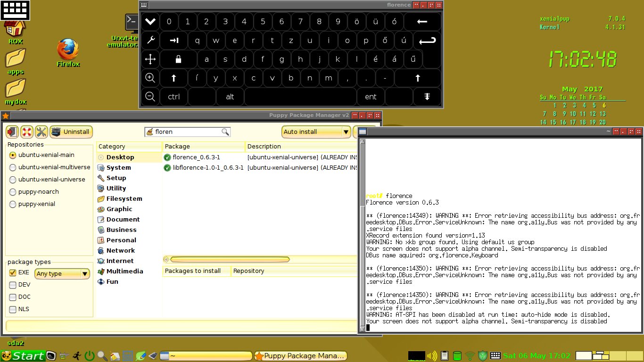
Task: Open the Any type dropdown
Action: click(x=62, y=274)
